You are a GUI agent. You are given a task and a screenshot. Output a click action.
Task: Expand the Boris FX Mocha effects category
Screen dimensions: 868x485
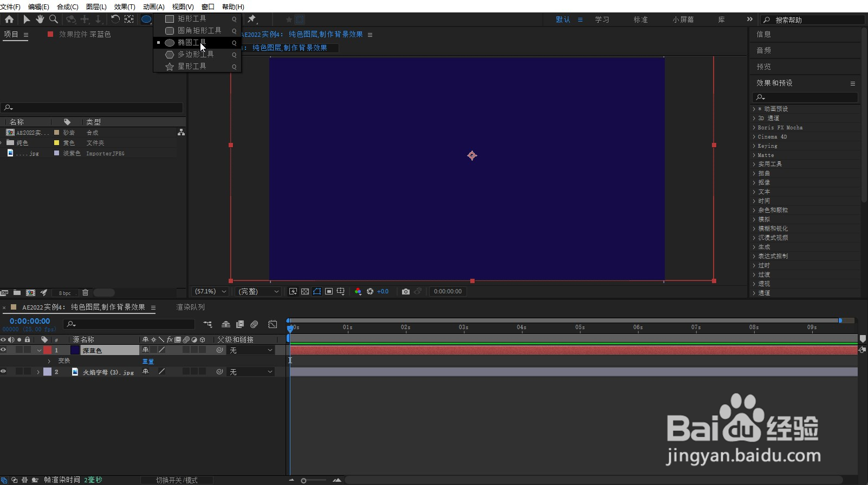(754, 128)
